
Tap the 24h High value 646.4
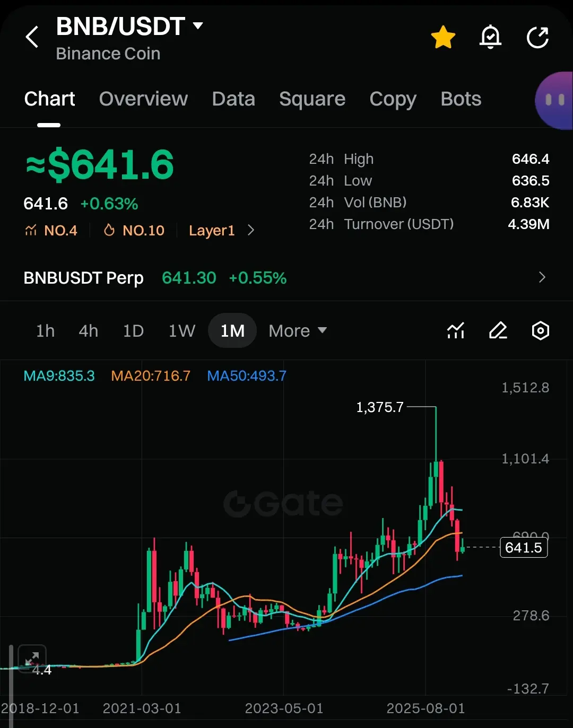(531, 159)
